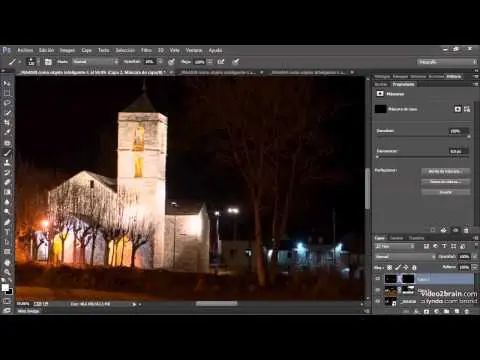480x360 pixels.
Task: Click the canvas horizontal scrollbar
Action: tap(217, 304)
